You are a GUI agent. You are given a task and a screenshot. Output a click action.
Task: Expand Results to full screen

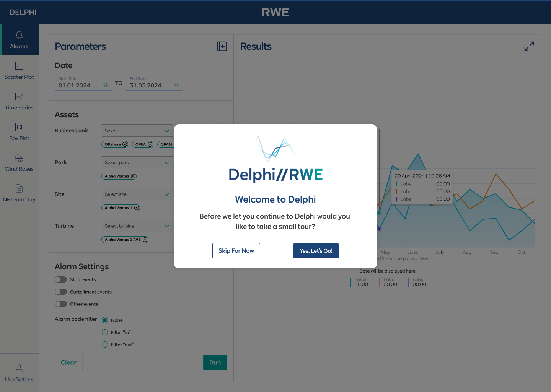click(529, 46)
